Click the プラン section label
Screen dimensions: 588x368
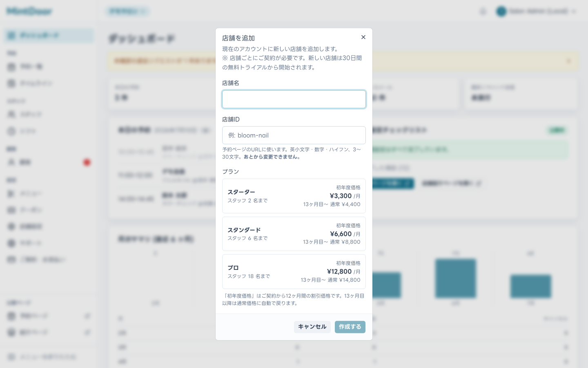(x=231, y=172)
